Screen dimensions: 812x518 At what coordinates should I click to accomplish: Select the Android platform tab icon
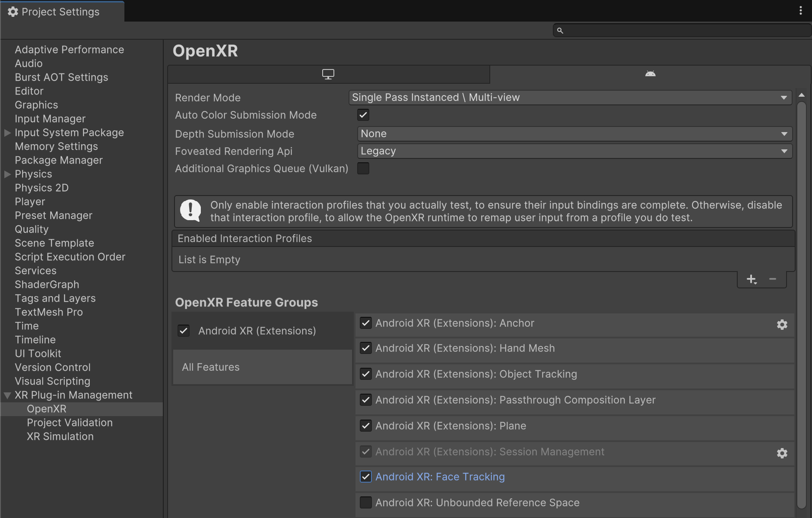pyautogui.click(x=650, y=74)
